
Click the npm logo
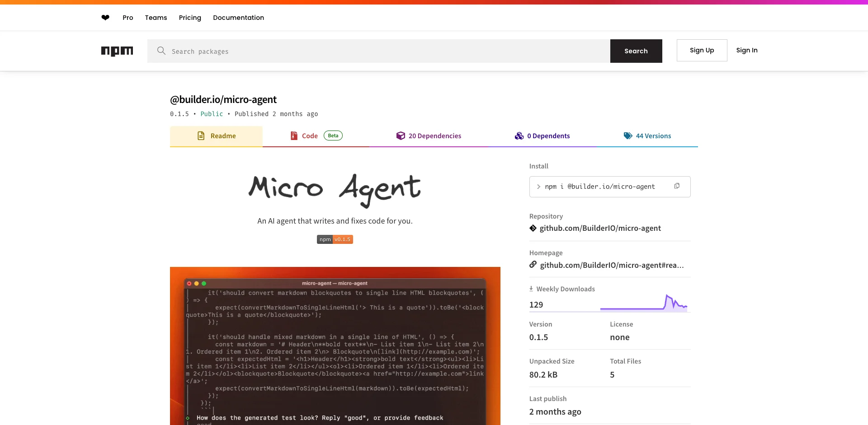click(x=117, y=51)
